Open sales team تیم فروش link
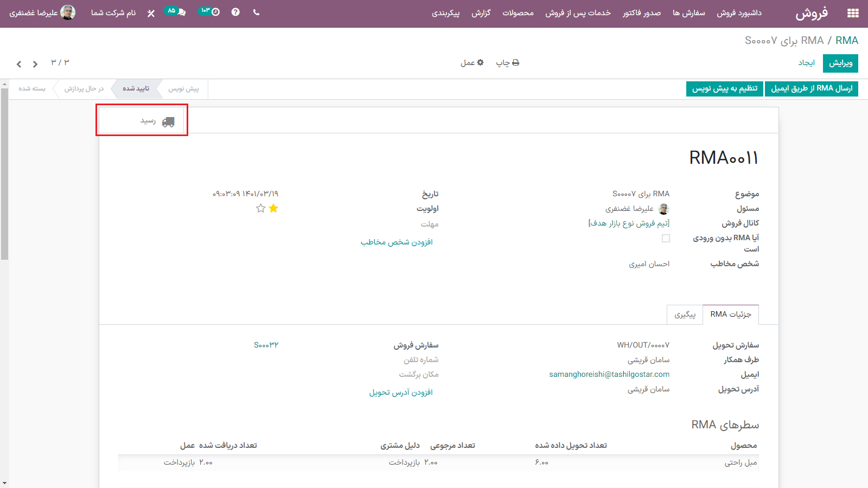 tap(629, 223)
